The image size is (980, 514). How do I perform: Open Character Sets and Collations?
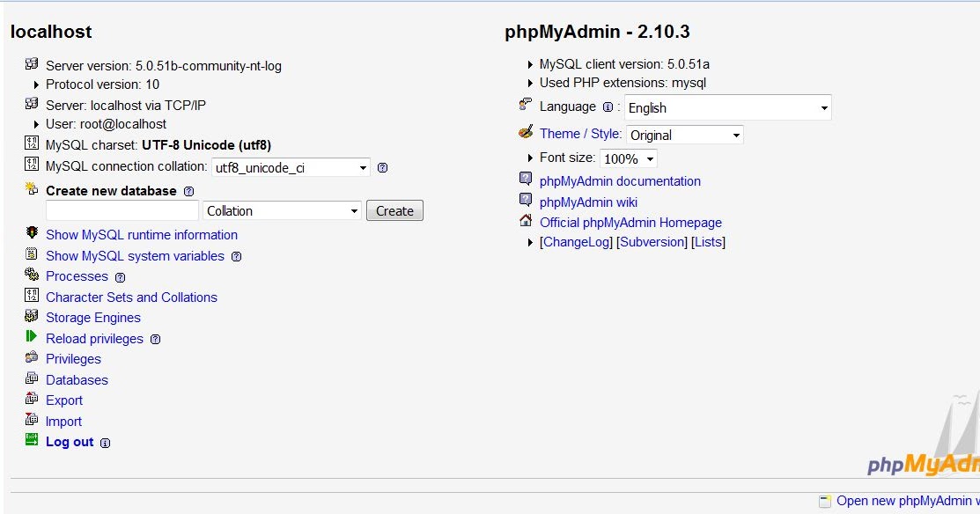(x=131, y=297)
